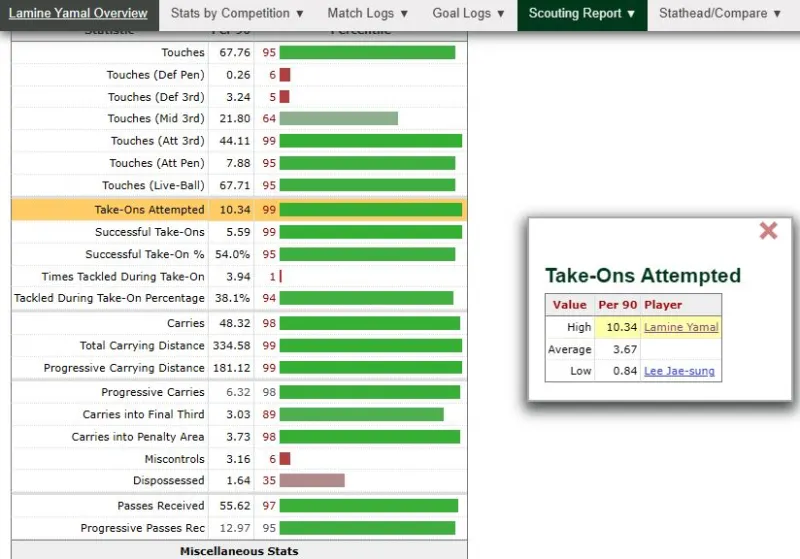Open the Stathead/Compare menu
The image size is (800, 559).
[x=721, y=14]
